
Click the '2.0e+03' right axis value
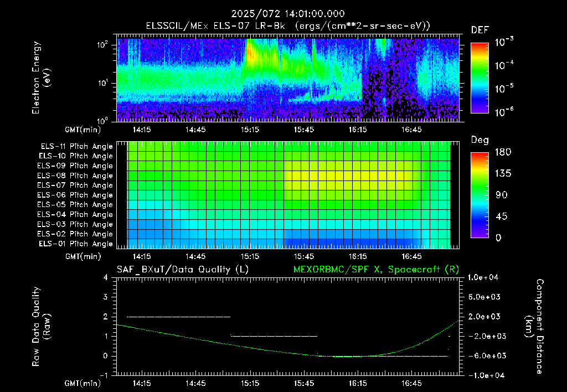coord(484,316)
